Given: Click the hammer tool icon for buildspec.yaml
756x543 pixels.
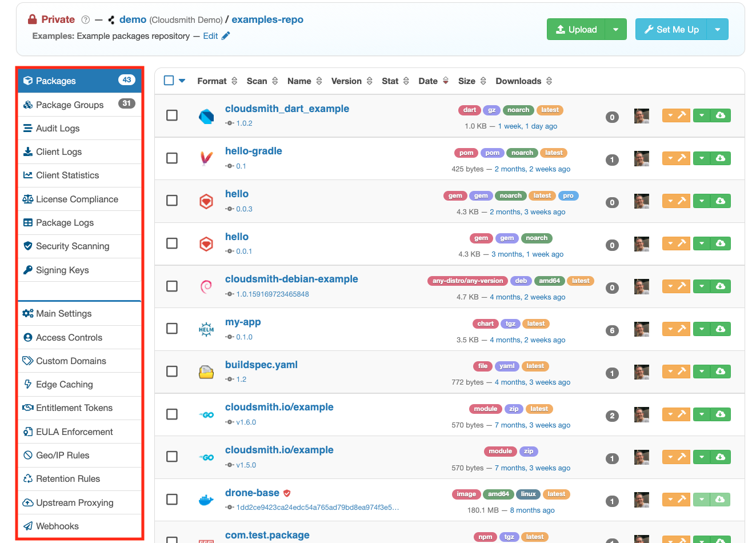Looking at the screenshot, I should point(682,372).
